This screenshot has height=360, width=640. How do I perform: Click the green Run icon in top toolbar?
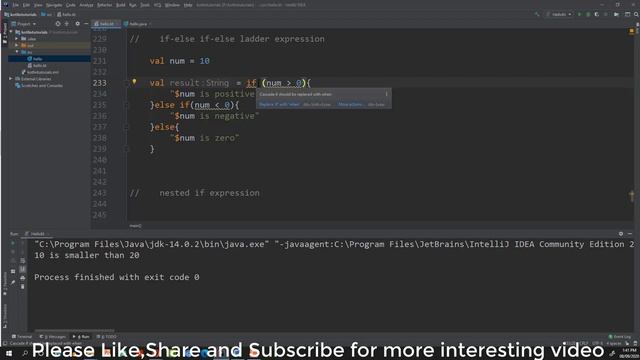click(x=579, y=14)
